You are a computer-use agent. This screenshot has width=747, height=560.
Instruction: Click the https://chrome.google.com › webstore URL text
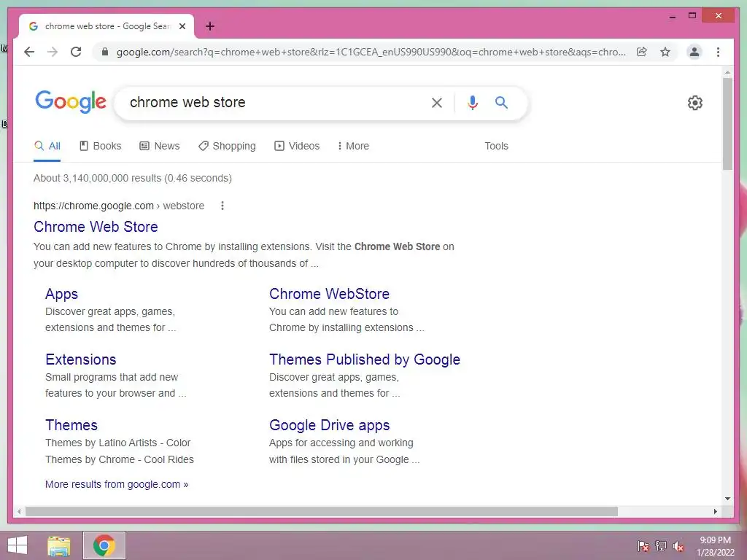click(x=119, y=206)
